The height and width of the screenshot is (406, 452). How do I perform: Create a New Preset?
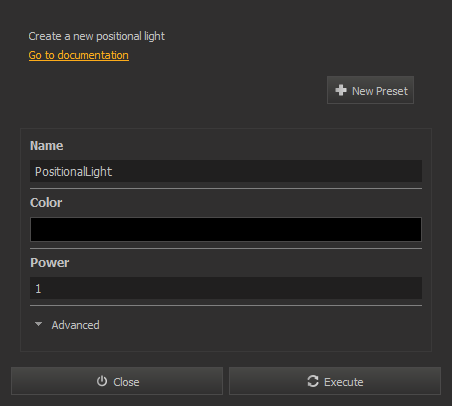[x=370, y=90]
